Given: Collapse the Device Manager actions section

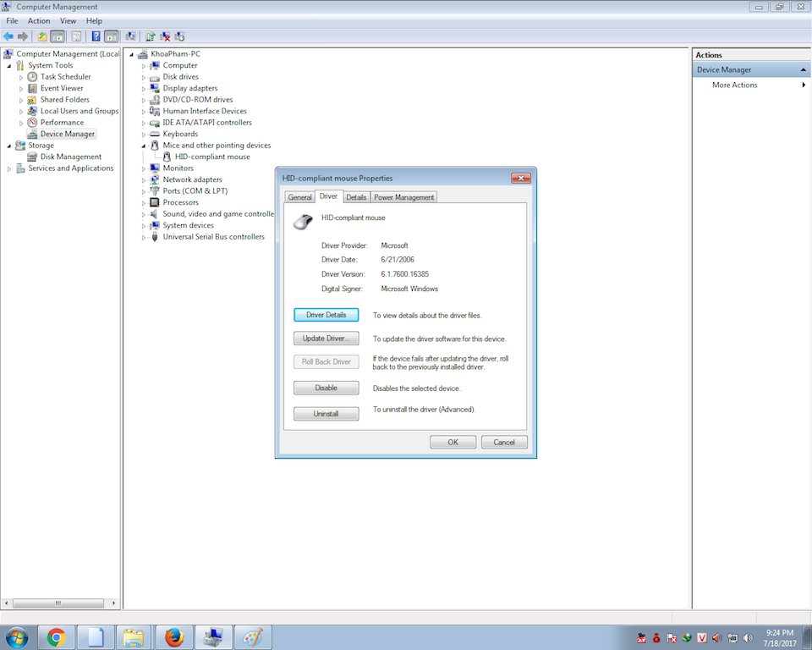Looking at the screenshot, I should pos(803,70).
